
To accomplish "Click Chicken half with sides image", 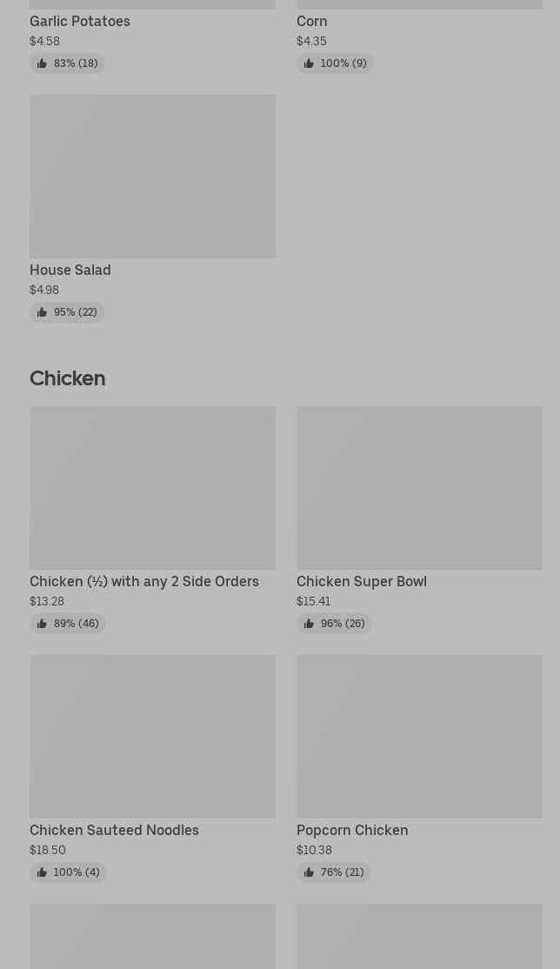I will click(x=152, y=487).
